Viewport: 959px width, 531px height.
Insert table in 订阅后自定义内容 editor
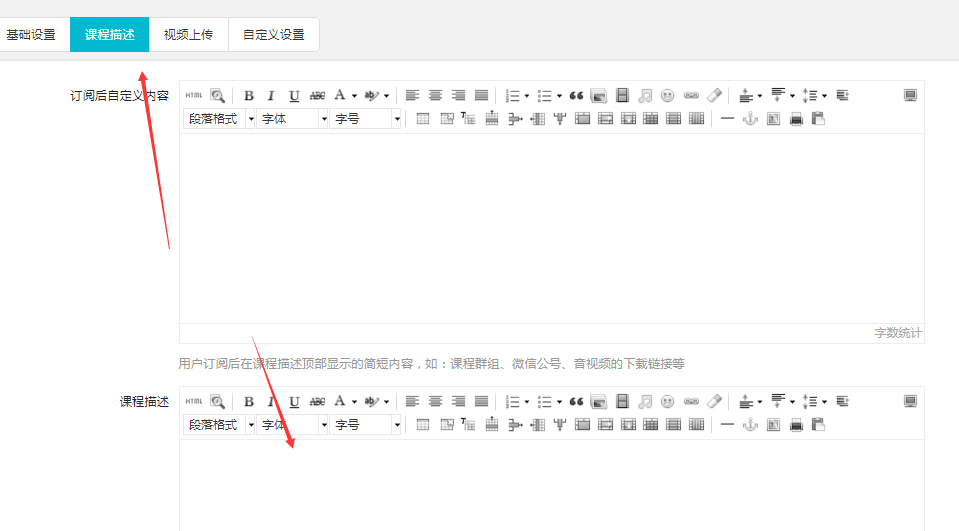[x=423, y=119]
